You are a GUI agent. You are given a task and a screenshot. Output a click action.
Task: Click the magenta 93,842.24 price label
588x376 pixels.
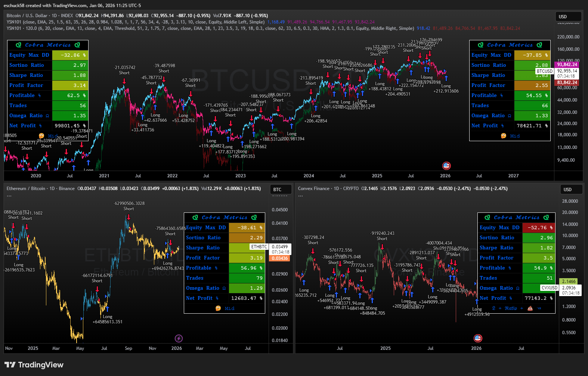pos(567,65)
